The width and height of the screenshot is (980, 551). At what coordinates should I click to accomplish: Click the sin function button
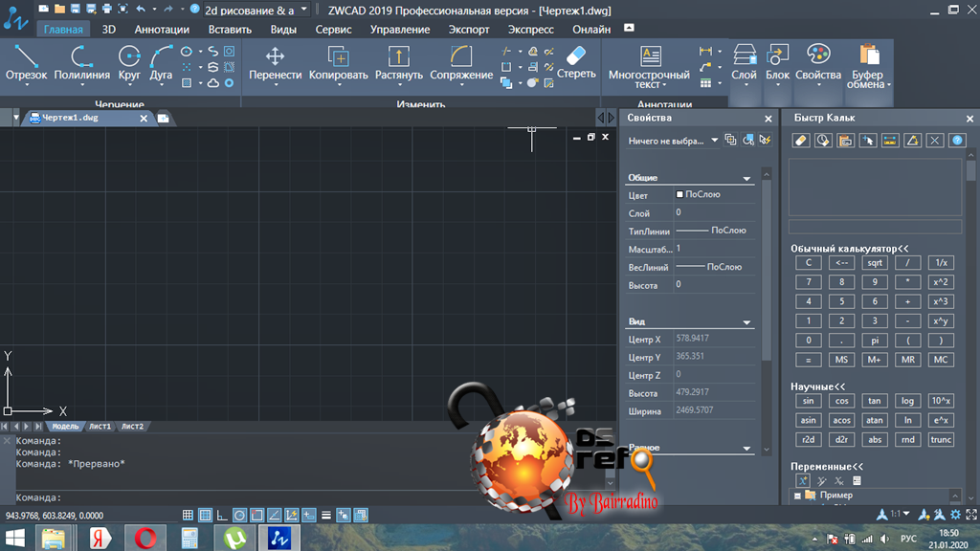[808, 401]
